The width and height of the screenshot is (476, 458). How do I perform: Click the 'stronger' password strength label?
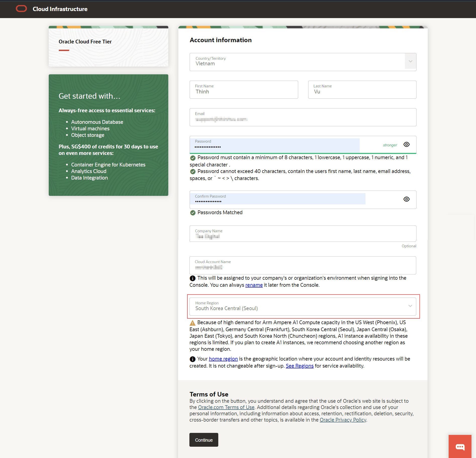390,145
